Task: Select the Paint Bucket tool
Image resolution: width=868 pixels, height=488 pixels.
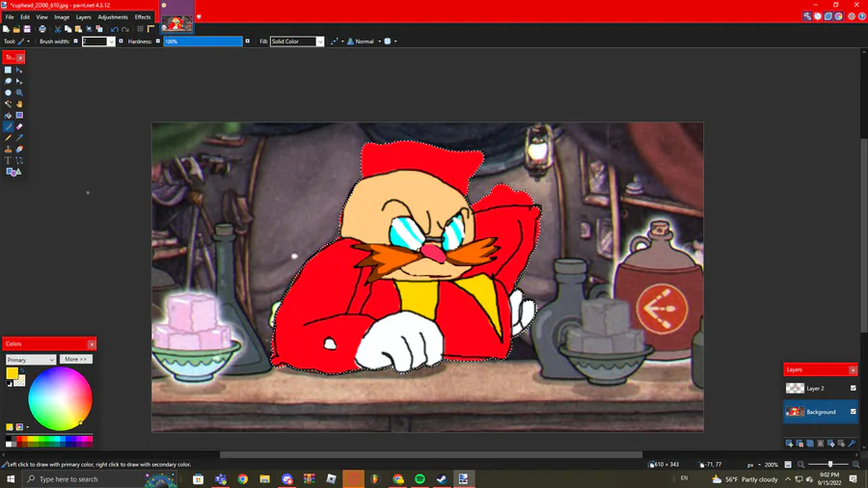Action: (8, 116)
